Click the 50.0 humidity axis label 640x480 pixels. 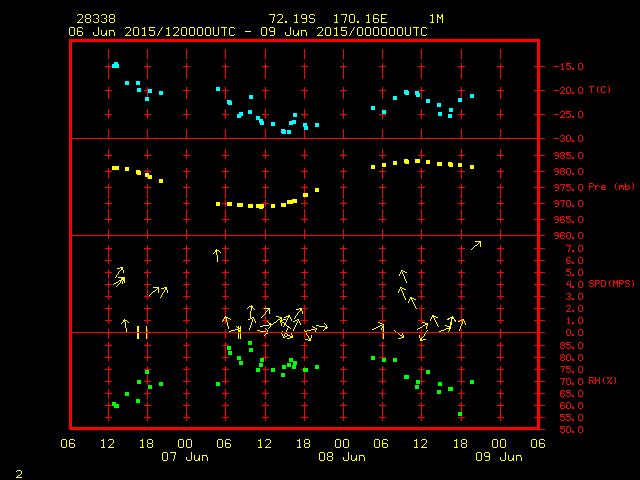571,429
